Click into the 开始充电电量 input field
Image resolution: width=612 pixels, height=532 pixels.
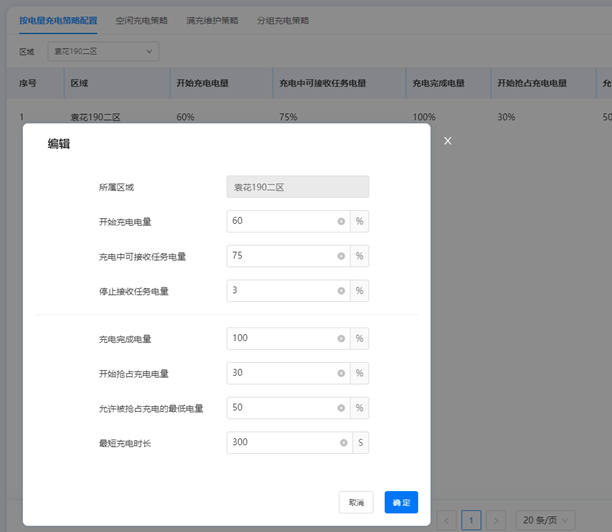click(280, 221)
